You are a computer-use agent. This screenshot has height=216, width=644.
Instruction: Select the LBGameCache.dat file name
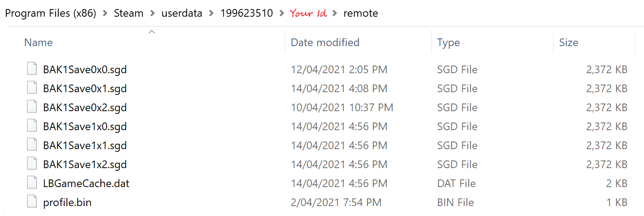[x=86, y=183]
